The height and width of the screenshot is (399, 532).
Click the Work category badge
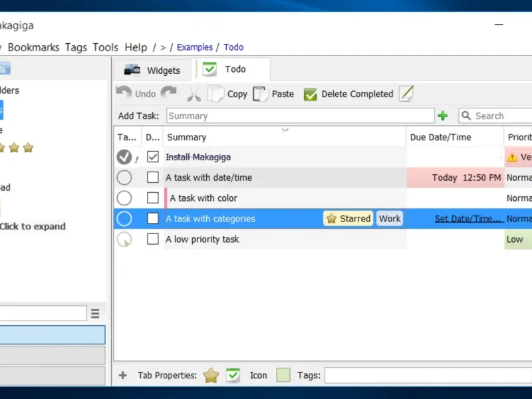[390, 219]
